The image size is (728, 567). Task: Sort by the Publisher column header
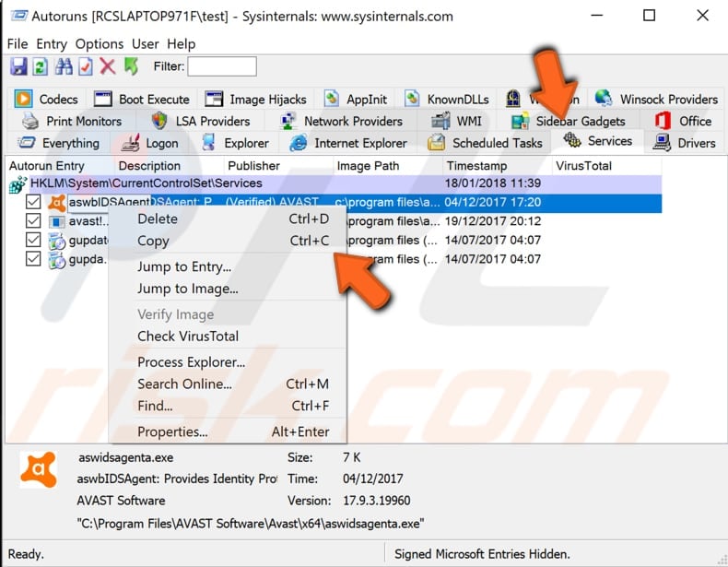point(278,166)
